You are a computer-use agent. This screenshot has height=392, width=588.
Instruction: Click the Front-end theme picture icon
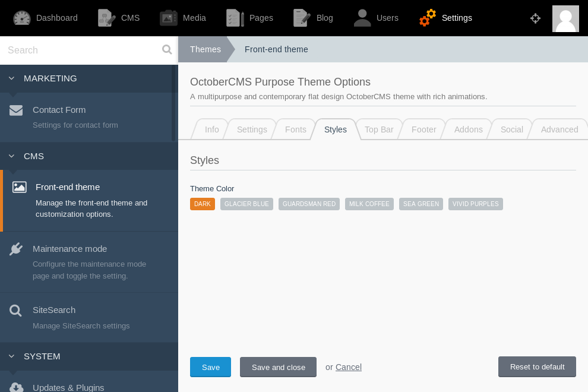[20, 187]
